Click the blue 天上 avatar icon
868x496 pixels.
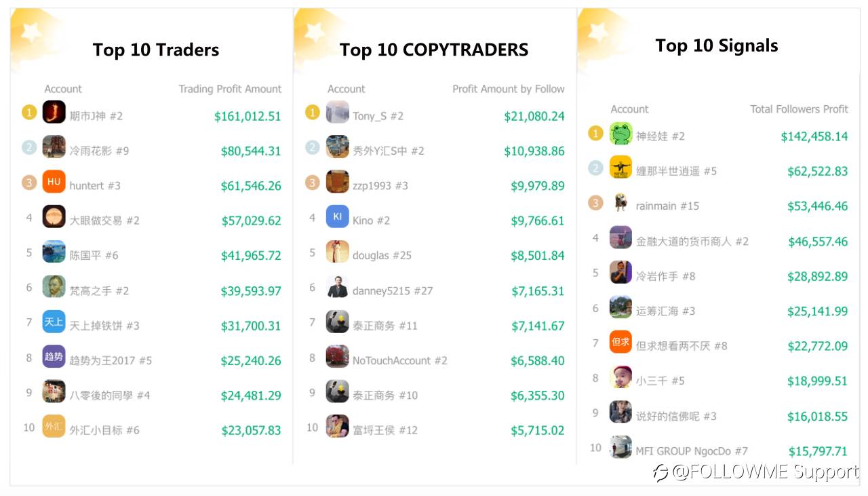(54, 322)
